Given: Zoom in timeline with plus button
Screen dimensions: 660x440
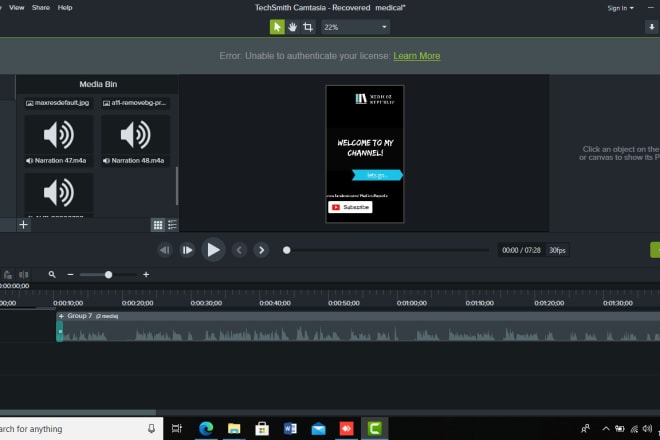Looking at the screenshot, I should (x=146, y=275).
